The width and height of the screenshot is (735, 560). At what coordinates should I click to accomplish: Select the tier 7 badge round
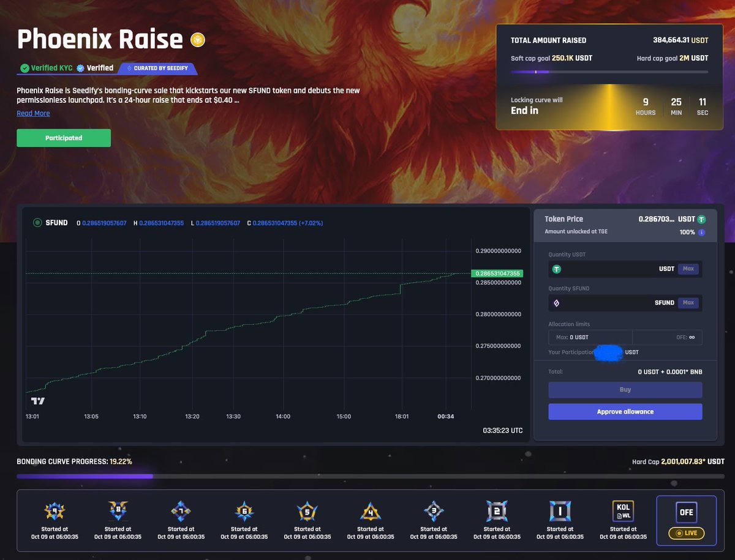click(x=181, y=510)
